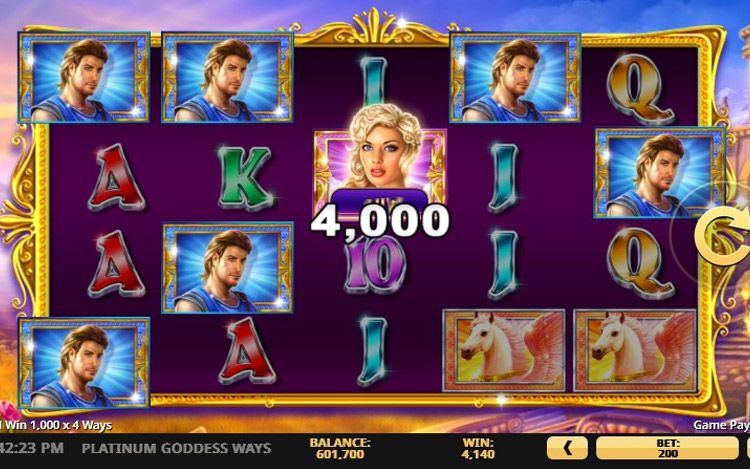
Task: Click the BET 200 display
Action: [667, 448]
